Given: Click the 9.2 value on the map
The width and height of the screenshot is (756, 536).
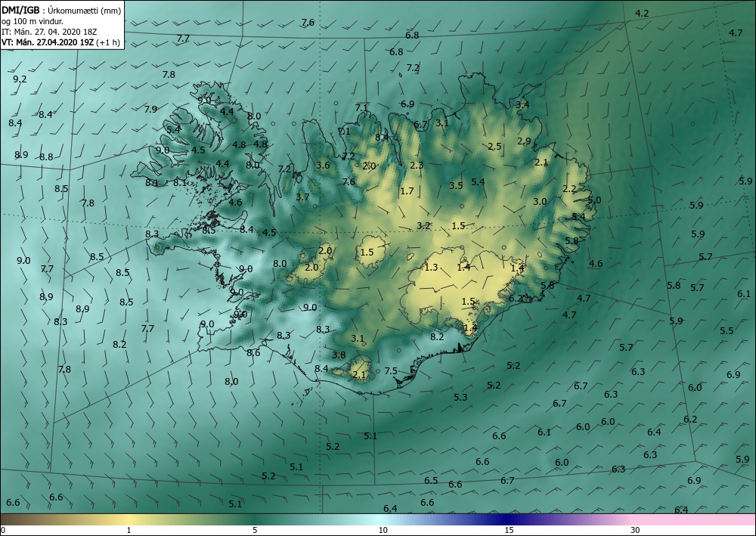Looking at the screenshot, I should click(x=20, y=79).
